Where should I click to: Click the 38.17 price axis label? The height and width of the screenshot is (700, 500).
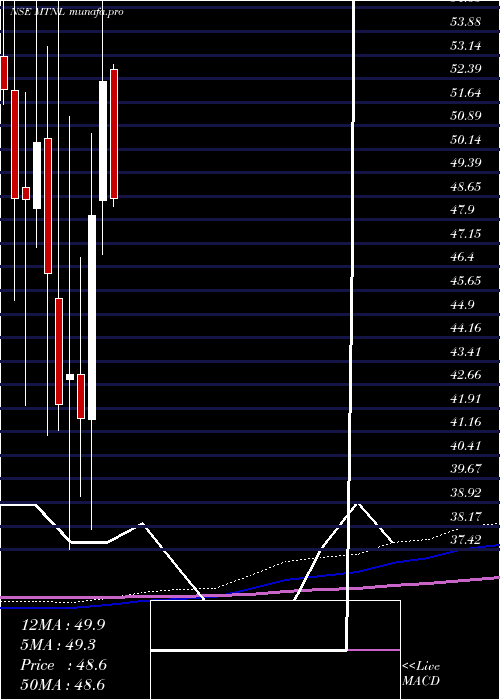point(466,517)
